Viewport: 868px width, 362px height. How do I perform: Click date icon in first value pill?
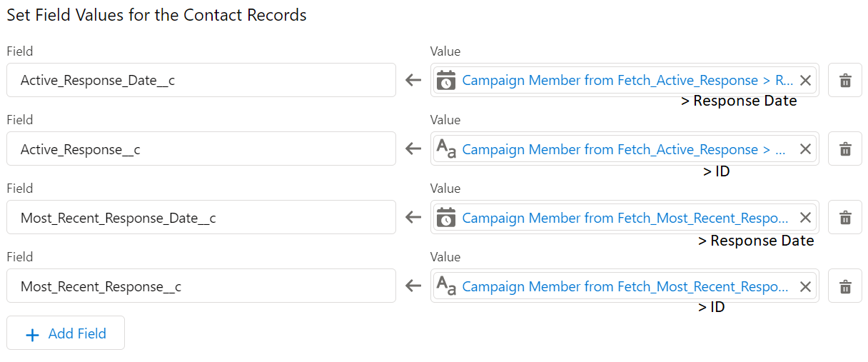(x=446, y=80)
